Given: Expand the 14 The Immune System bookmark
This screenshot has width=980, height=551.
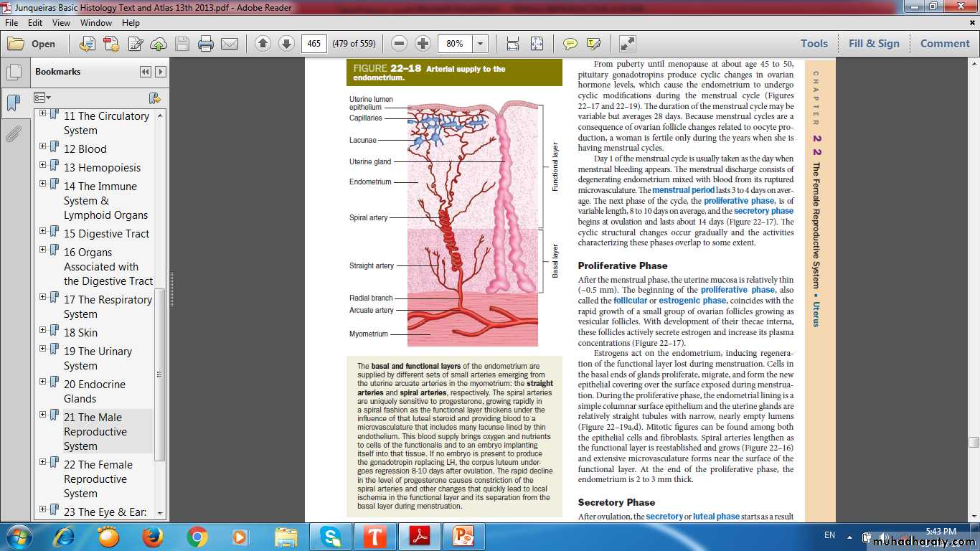Looking at the screenshot, I should coord(43,186).
